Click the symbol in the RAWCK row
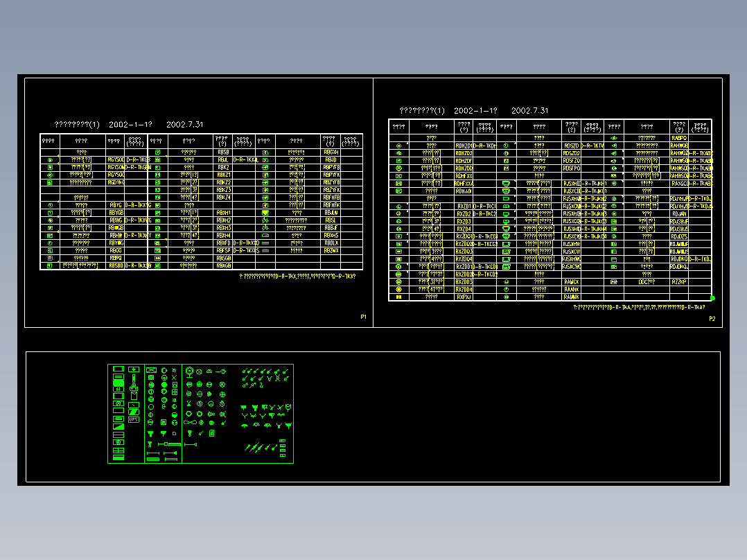This screenshot has width=747, height=560. 506,281
